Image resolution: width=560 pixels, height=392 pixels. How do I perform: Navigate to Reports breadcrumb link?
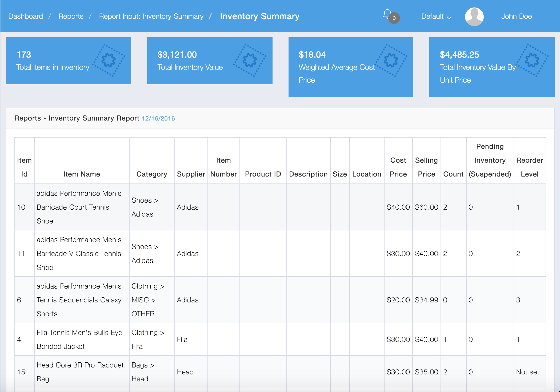tap(71, 17)
